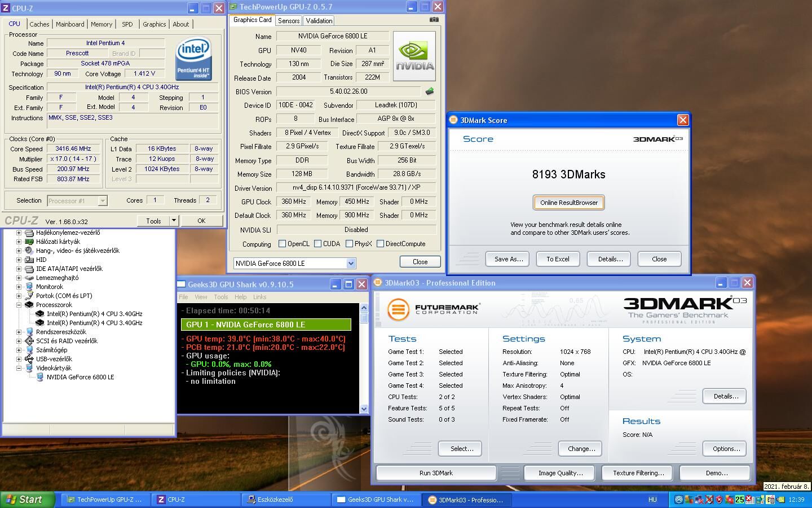Expand the IDE ATA/ATAPI vezérlők node
The width and height of the screenshot is (812, 508).
point(19,269)
